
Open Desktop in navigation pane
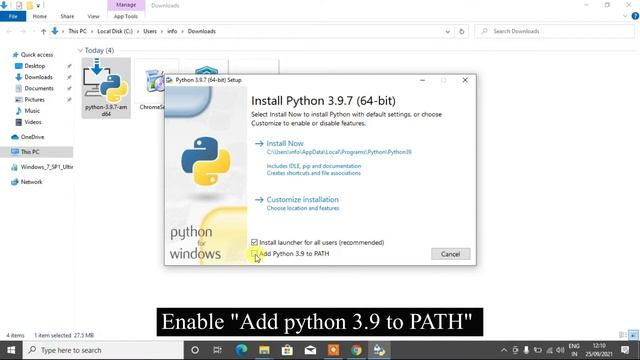click(35, 66)
